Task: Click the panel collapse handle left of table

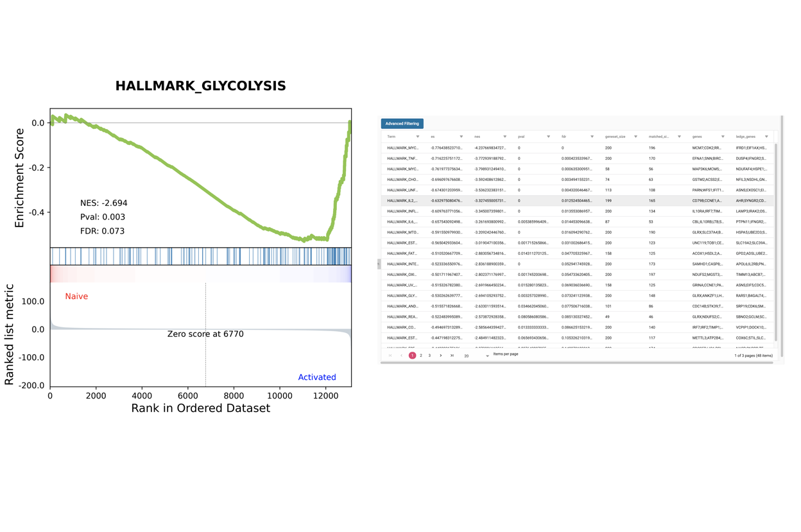Action: tap(379, 264)
